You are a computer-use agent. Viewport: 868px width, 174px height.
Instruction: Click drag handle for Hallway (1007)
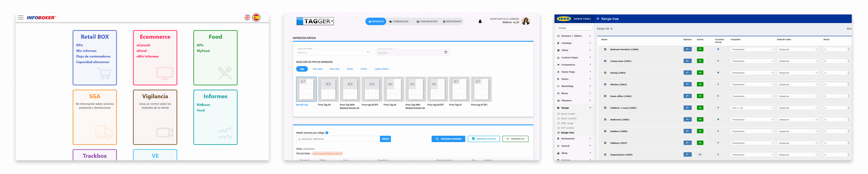(605, 143)
